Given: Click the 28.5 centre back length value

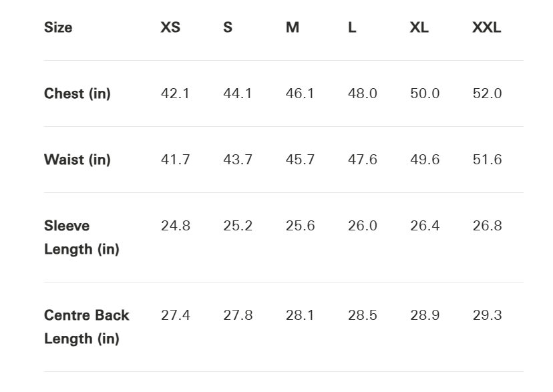Looking at the screenshot, I should tap(362, 315).
